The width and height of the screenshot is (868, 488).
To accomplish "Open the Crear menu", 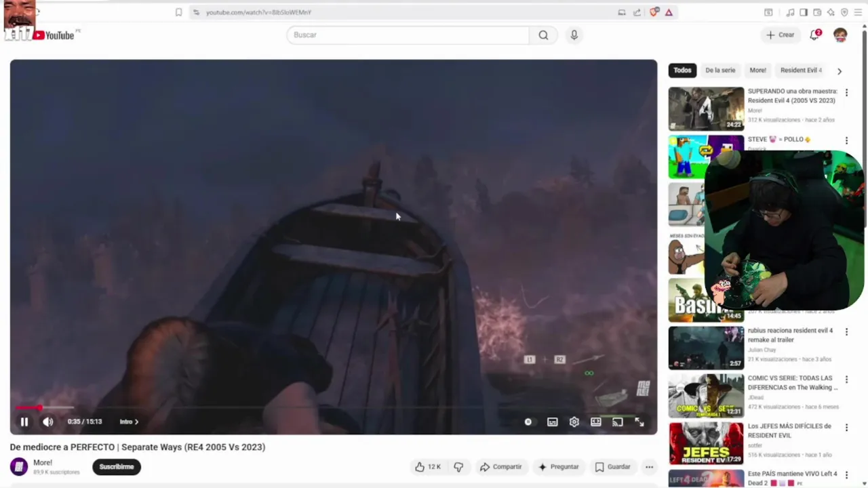I will click(x=780, y=35).
